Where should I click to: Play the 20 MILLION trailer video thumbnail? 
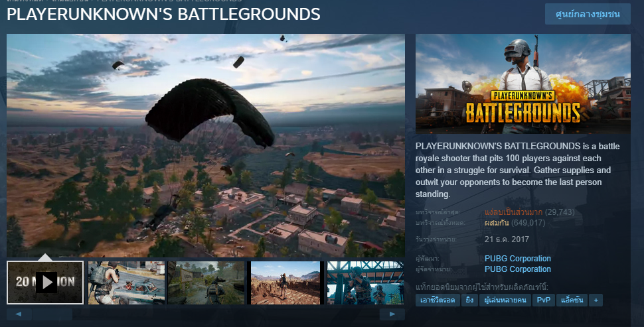(45, 283)
